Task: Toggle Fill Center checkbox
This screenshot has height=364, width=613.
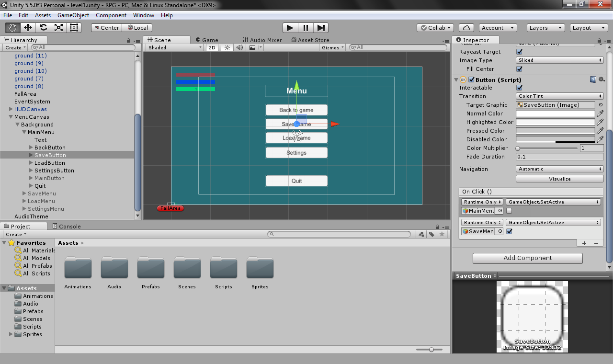Action: (519, 69)
